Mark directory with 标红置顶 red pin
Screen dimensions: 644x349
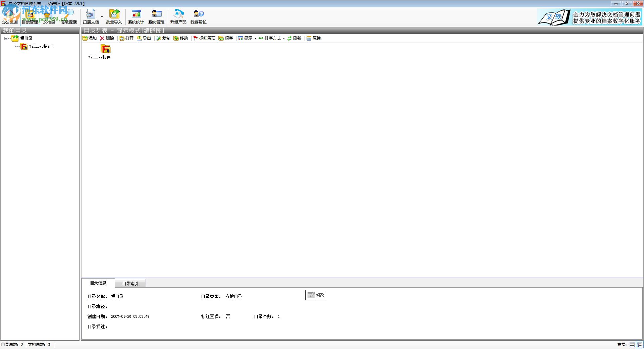pos(204,38)
